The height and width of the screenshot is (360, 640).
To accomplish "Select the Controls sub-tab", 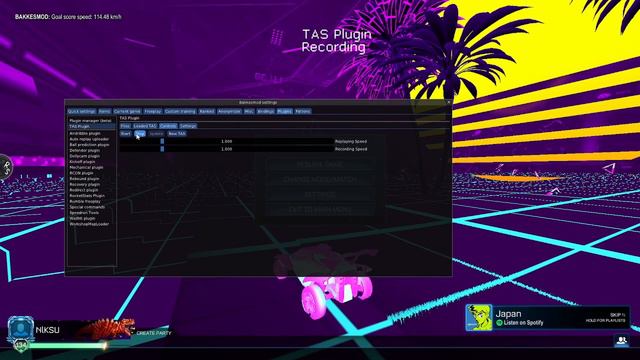I will point(168,126).
